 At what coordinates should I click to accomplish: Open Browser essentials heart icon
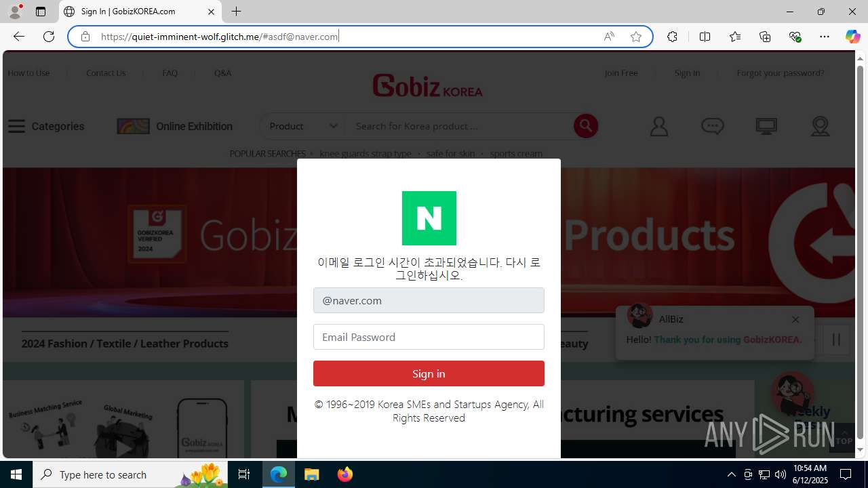[x=795, y=37]
